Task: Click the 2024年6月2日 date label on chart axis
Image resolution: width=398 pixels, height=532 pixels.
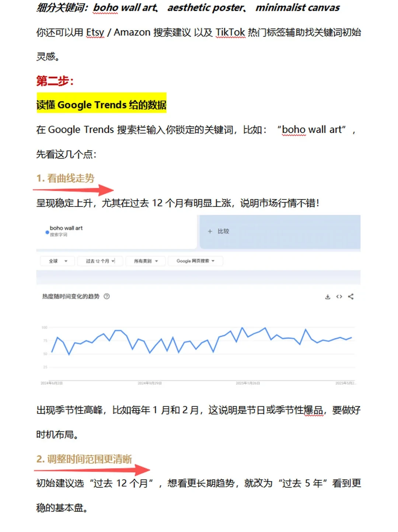Action: (52, 383)
